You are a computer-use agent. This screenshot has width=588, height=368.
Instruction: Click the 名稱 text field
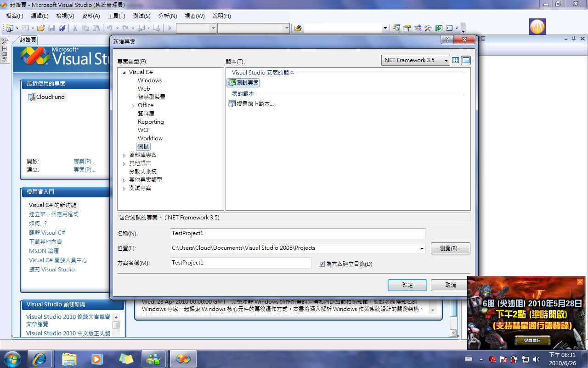click(x=298, y=234)
